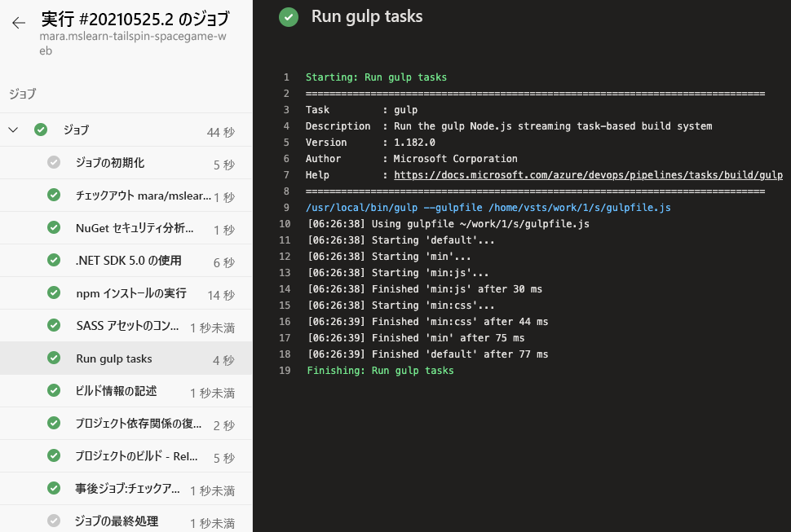The width and height of the screenshot is (791, 532).
Task: Click log line number 9
Action: [x=286, y=208]
